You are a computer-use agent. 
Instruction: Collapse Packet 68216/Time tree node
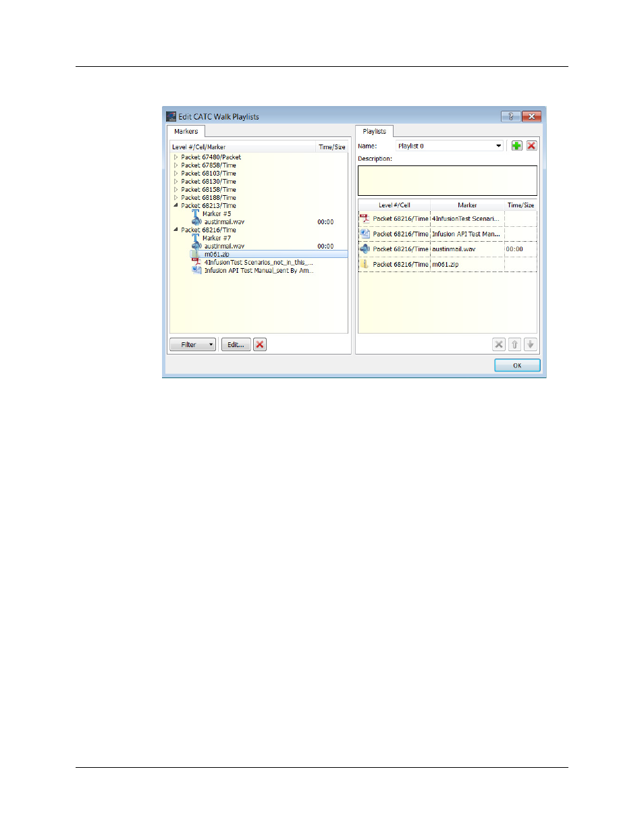pyautogui.click(x=176, y=230)
